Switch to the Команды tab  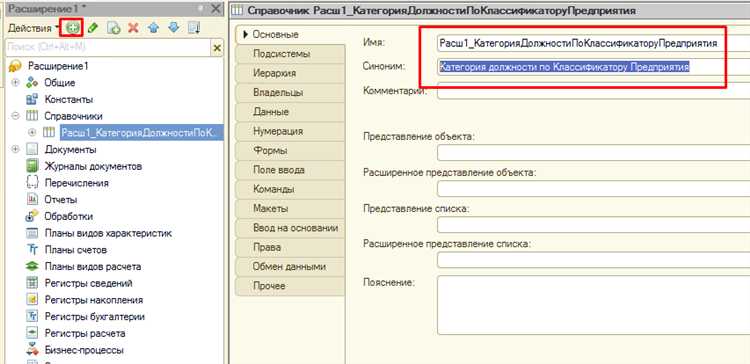(x=290, y=189)
